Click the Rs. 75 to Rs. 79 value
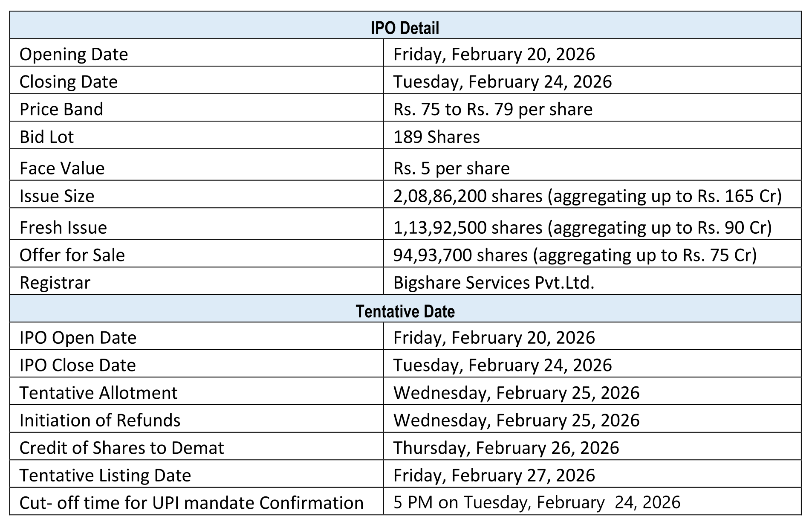Screen dimensions: 812x519 [493, 109]
